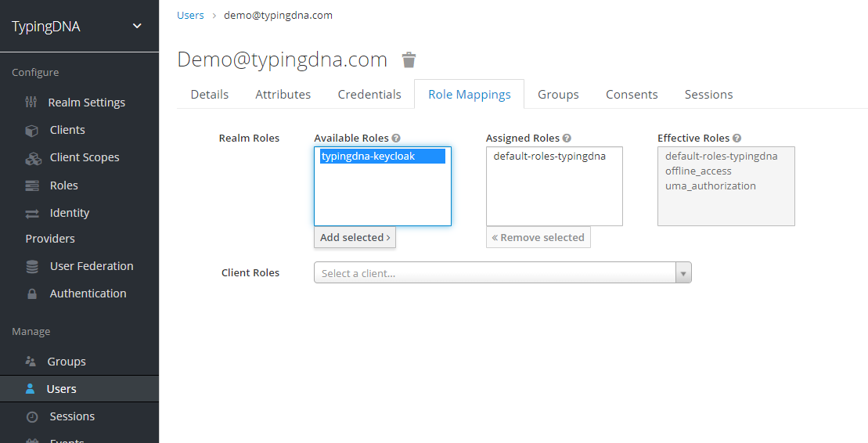The width and height of the screenshot is (868, 443).
Task: Click the Roles list icon in sidebar
Action: click(32, 185)
